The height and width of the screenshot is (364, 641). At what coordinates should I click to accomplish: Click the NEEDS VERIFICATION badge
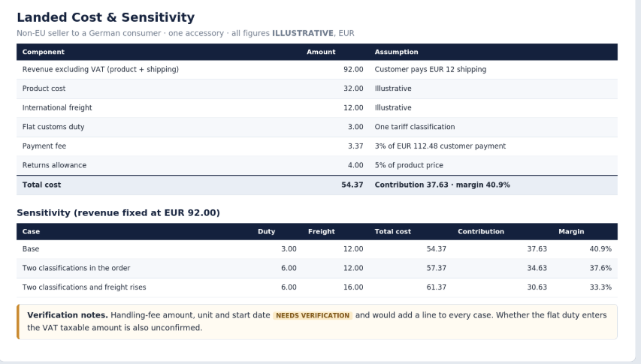313,315
